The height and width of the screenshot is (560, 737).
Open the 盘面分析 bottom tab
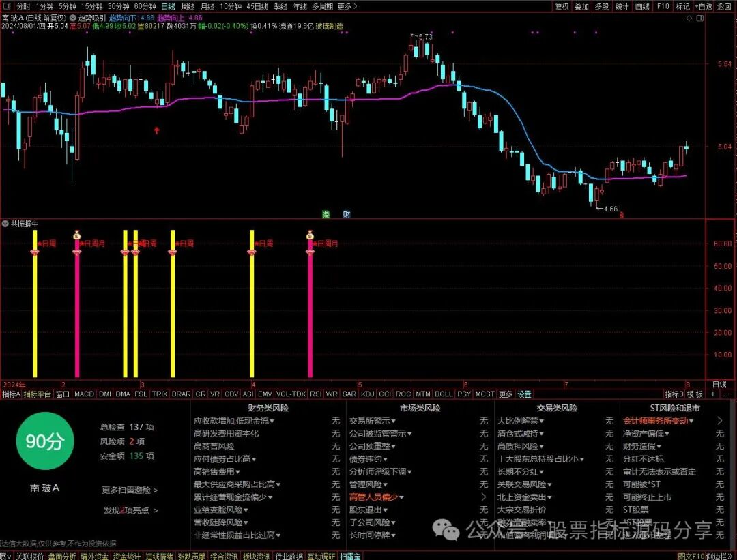tap(62, 556)
